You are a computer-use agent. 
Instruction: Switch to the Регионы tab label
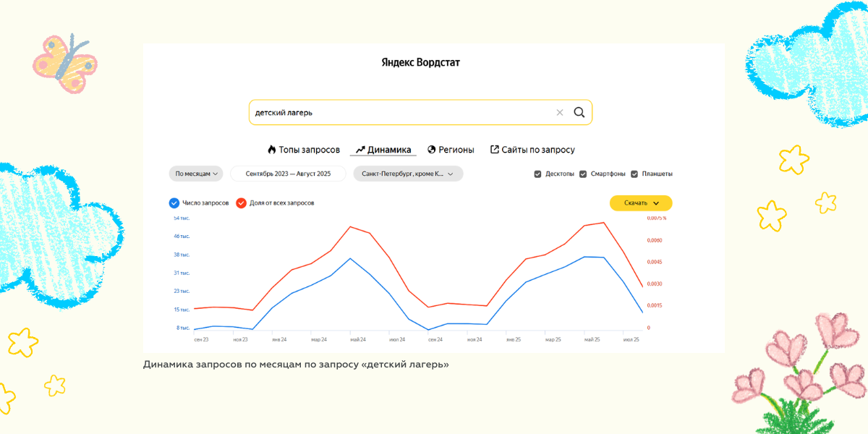456,150
